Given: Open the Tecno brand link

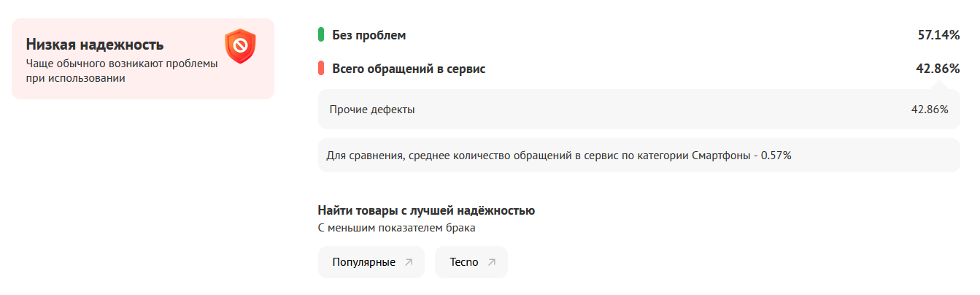Looking at the screenshot, I should click(x=464, y=262).
